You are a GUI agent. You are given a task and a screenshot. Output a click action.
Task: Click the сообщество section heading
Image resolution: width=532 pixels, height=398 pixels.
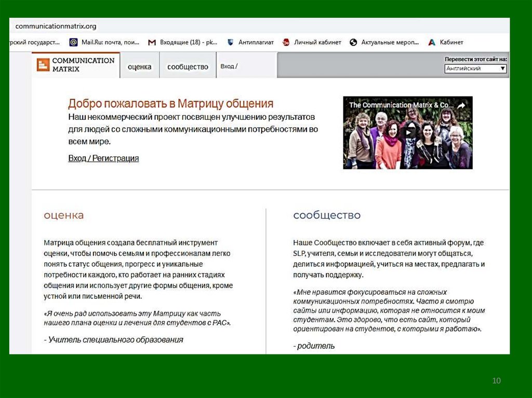point(326,215)
